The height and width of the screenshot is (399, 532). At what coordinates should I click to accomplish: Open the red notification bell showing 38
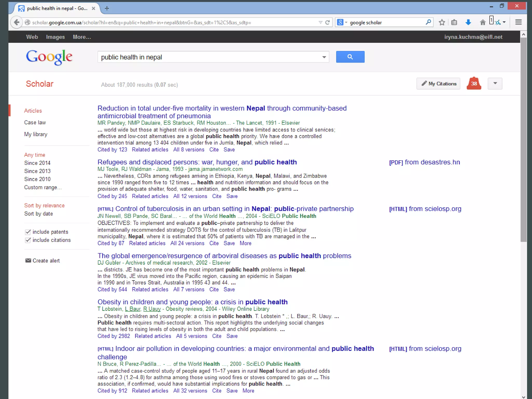point(474,84)
